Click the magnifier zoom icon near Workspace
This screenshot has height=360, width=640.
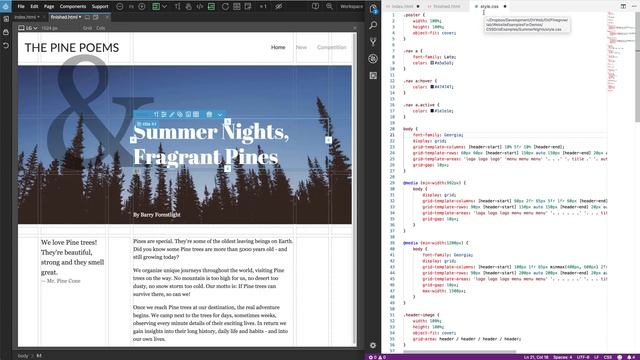pos(329,7)
